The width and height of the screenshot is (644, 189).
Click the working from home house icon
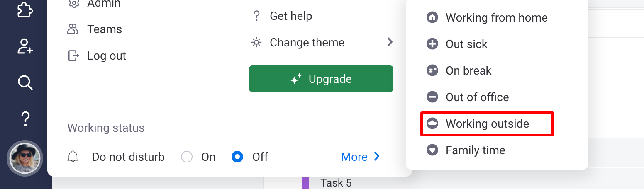[432, 17]
